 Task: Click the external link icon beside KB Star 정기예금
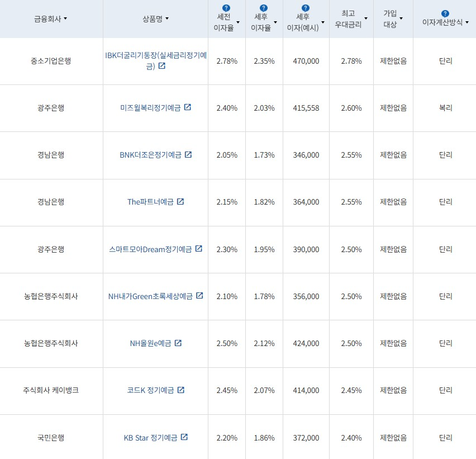[x=183, y=438]
